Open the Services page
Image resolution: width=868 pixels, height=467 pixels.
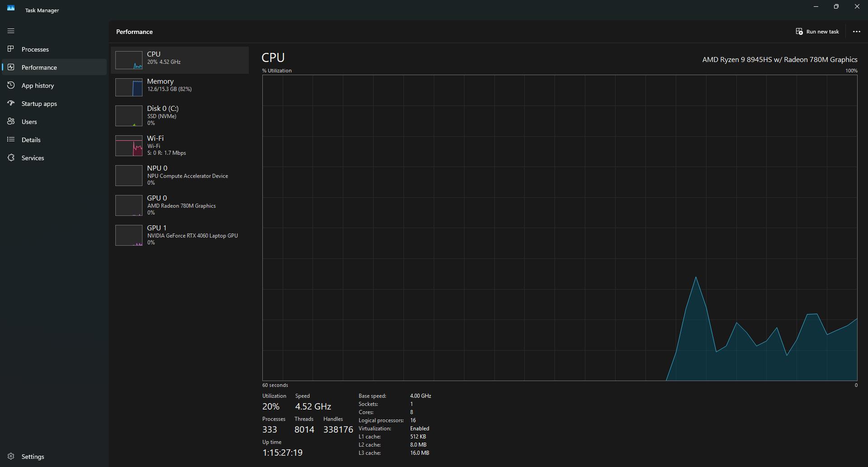tap(54, 157)
